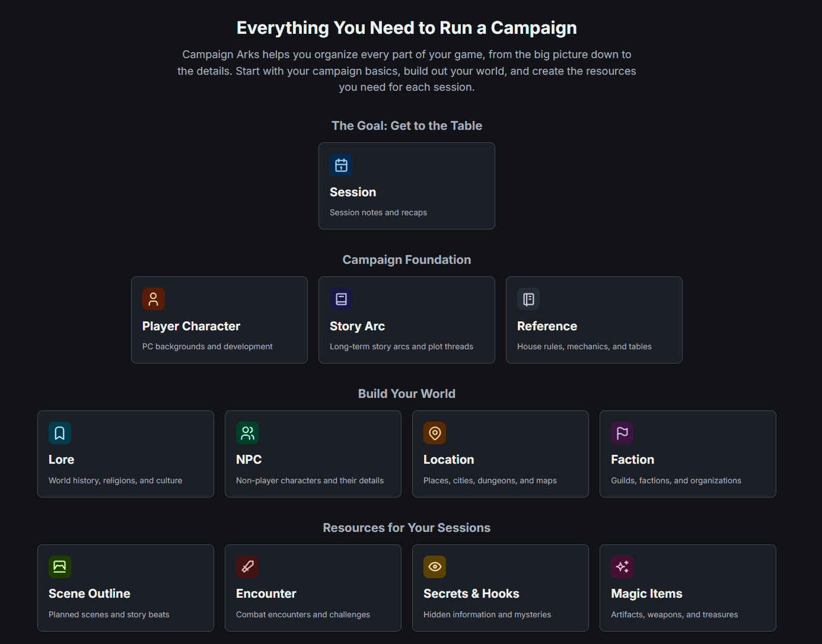Viewport: 822px width, 644px height.
Task: Select the Encounter card title
Action: (x=266, y=594)
